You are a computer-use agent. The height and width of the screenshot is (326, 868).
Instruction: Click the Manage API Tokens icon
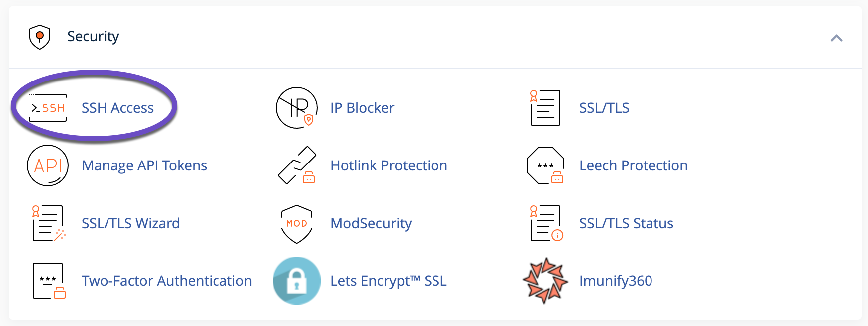[x=47, y=165]
